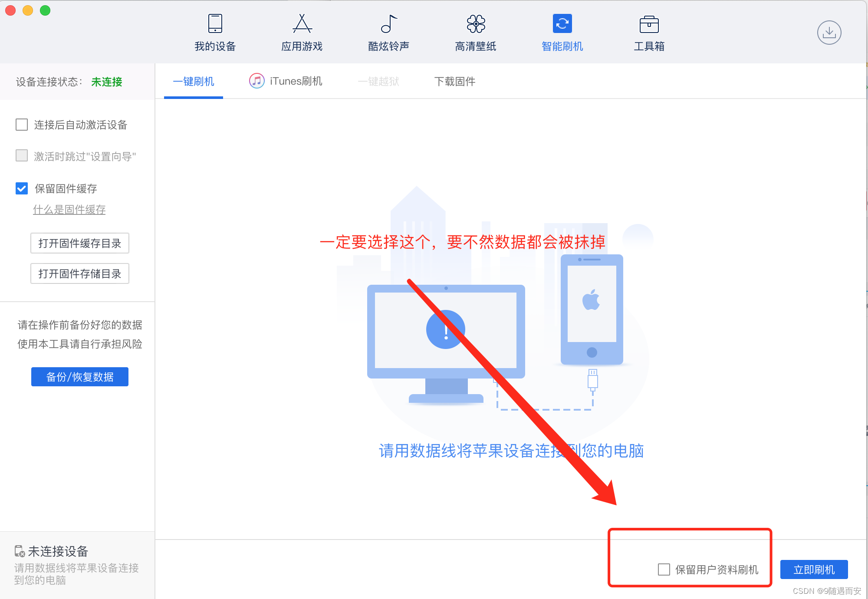Click the 备份/恢复数据 button

tap(80, 377)
